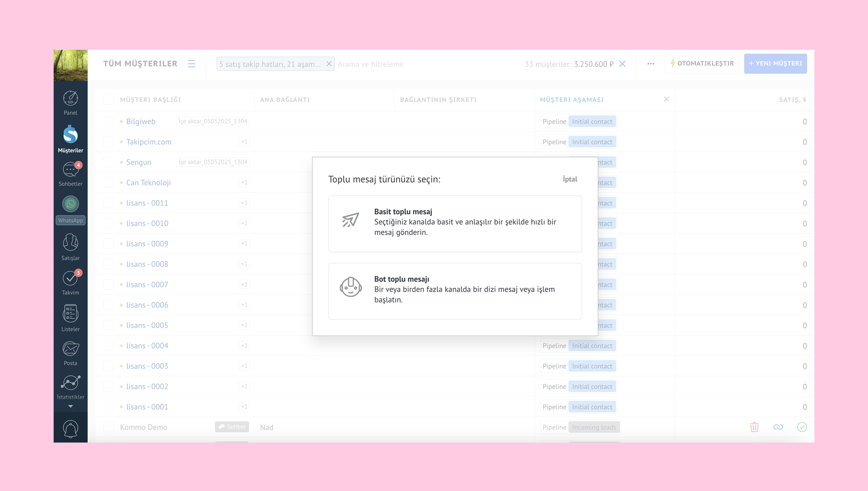
Task: Open the lisans - 0001 customer link
Action: click(147, 407)
